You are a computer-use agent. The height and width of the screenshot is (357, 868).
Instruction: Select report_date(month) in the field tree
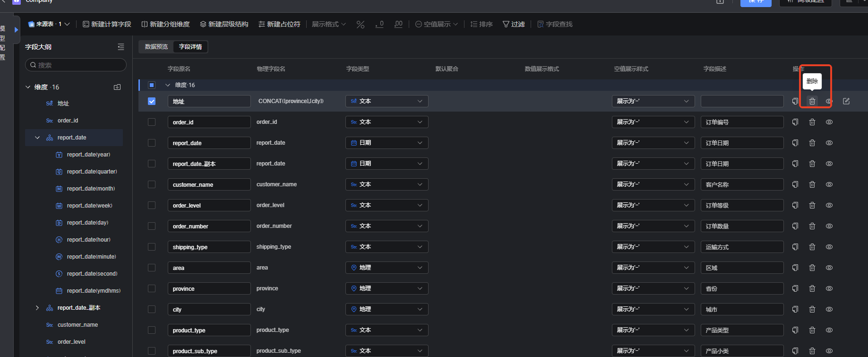coord(91,189)
